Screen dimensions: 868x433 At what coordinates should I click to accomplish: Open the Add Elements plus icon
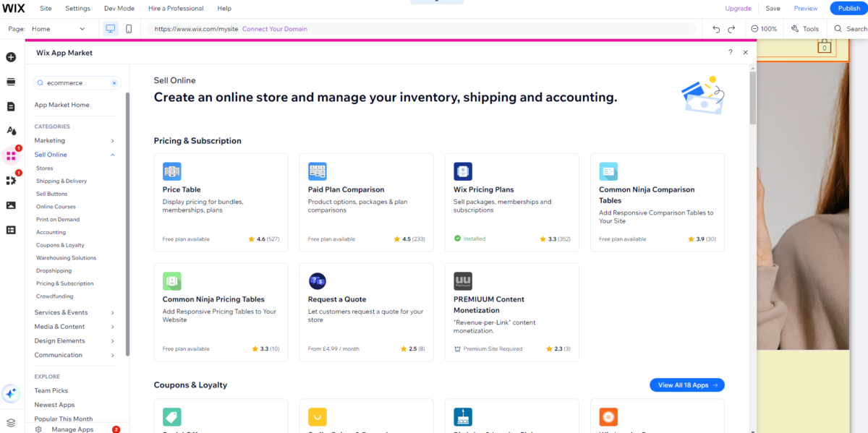(x=11, y=57)
